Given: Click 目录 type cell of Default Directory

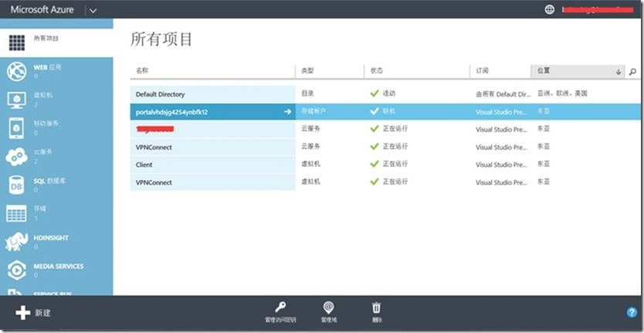Looking at the screenshot, I should tap(307, 93).
